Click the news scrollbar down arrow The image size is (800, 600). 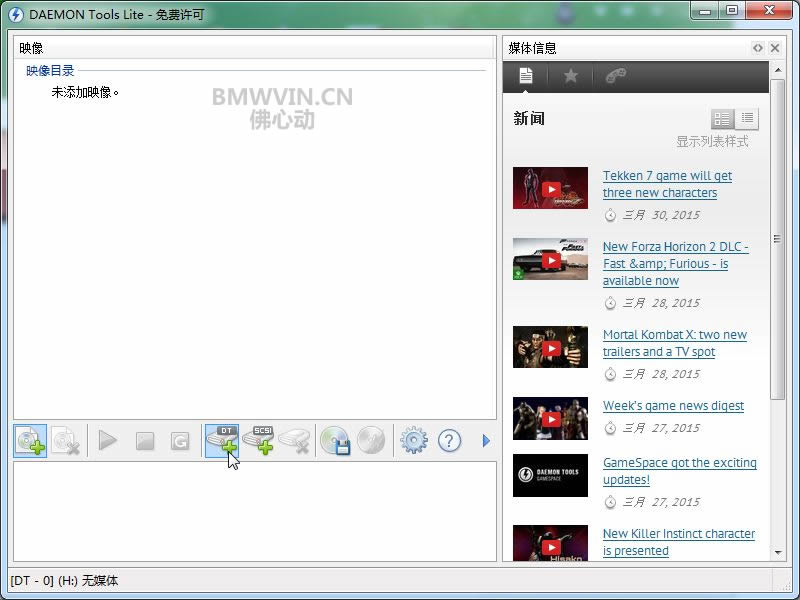(x=778, y=553)
